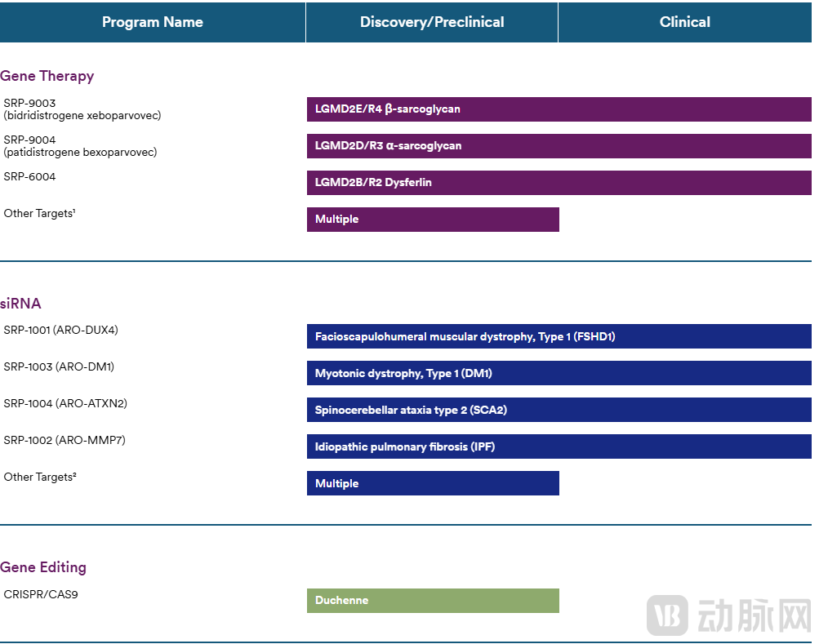Click the Myotonic dystrophy, Type 1 bar
819x644 pixels.
[x=559, y=373]
